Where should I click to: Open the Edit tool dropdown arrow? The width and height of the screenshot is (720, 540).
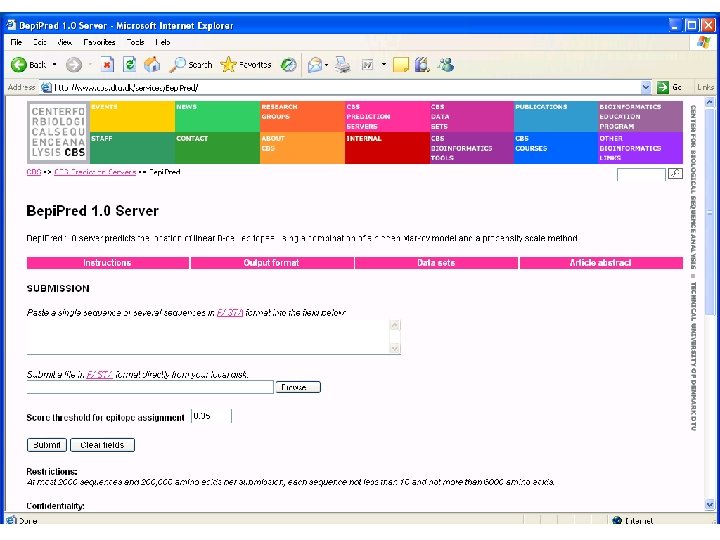pos(383,65)
